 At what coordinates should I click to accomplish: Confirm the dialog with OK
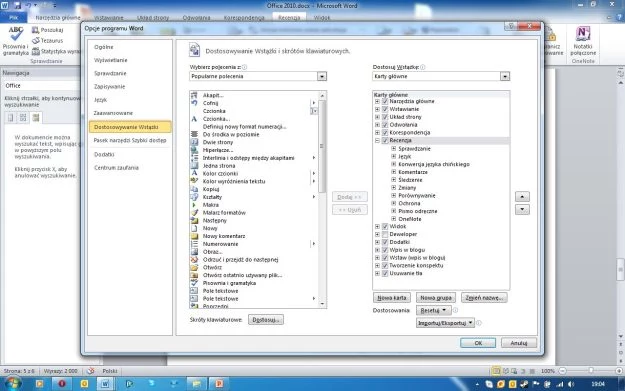click(x=478, y=343)
